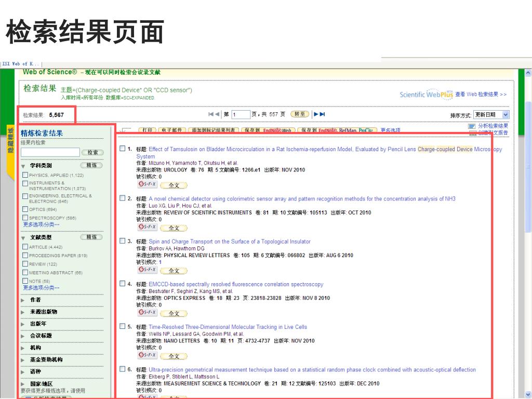Expand the 作者 refine section
The width and height of the screenshot is (532, 399).
click(23, 300)
